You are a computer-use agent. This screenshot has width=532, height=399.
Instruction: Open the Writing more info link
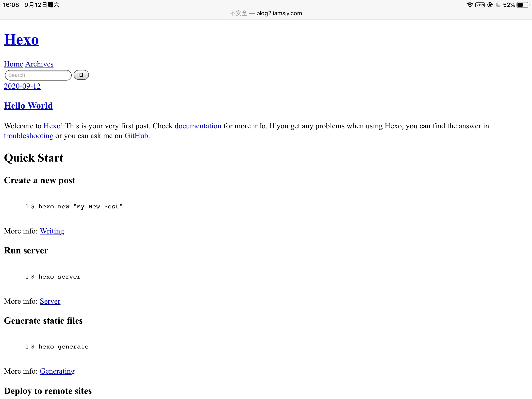coord(52,231)
